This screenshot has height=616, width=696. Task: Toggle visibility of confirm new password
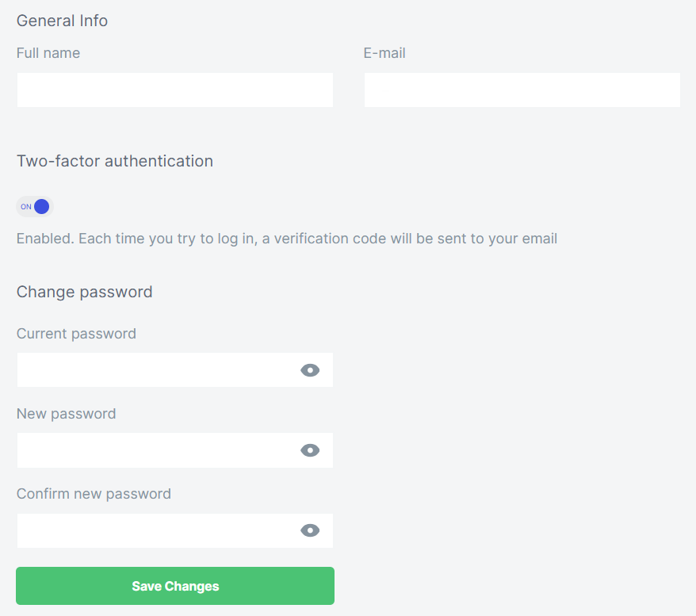(310, 530)
